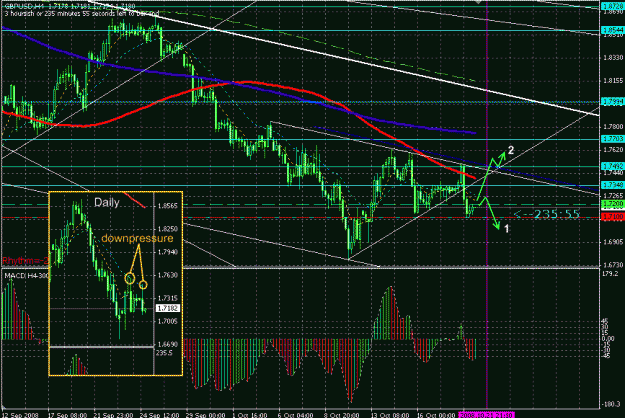Screen dimensions: 625x418
Task: Select the left orange circle marker in the Daily inset
Action: (130, 278)
